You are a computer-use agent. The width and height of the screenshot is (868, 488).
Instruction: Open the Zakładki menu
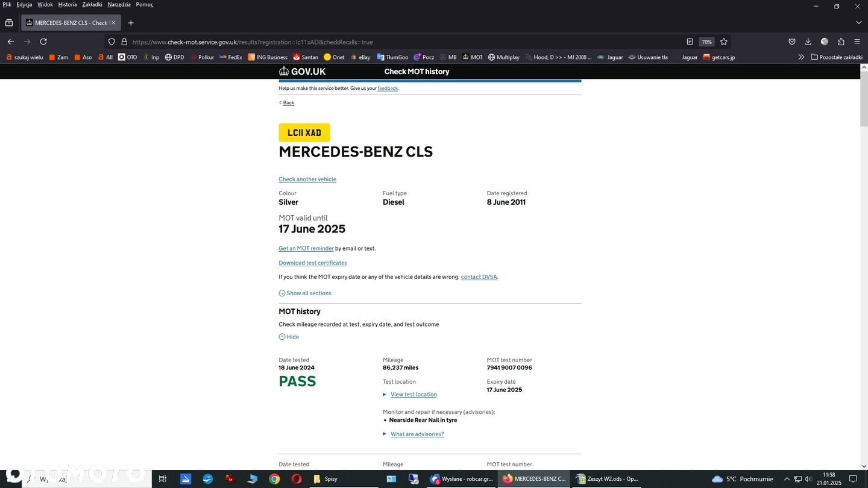(x=92, y=4)
